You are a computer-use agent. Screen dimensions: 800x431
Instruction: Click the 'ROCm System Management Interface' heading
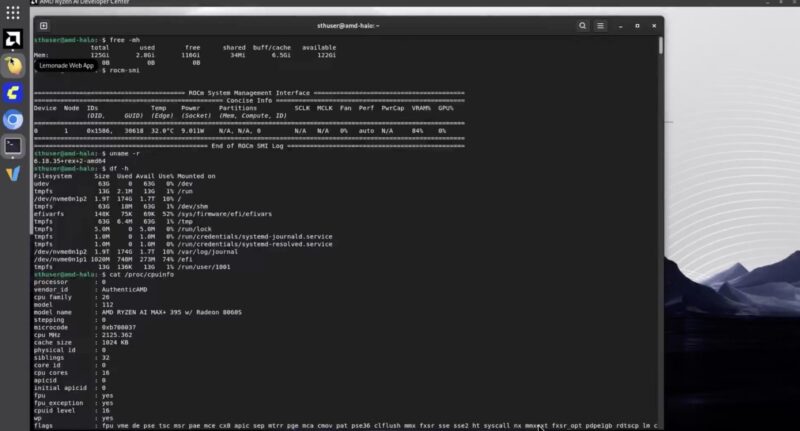point(249,93)
